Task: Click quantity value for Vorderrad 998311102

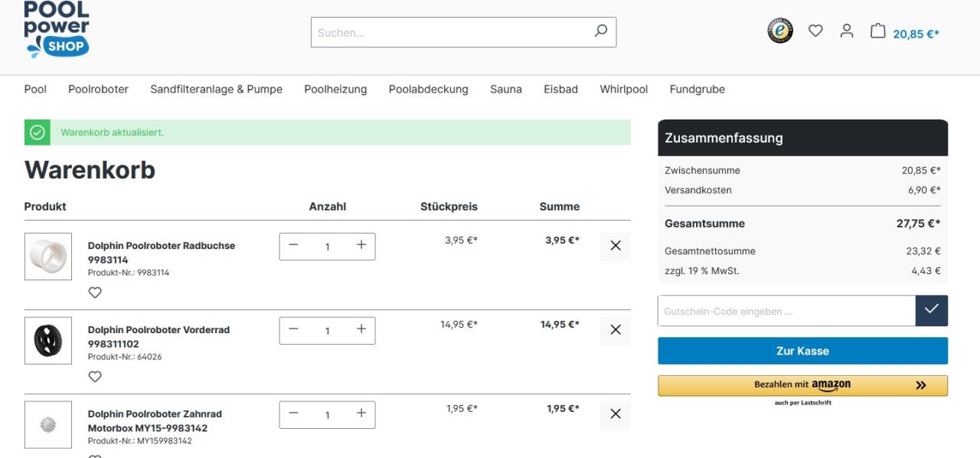Action: coord(328,331)
